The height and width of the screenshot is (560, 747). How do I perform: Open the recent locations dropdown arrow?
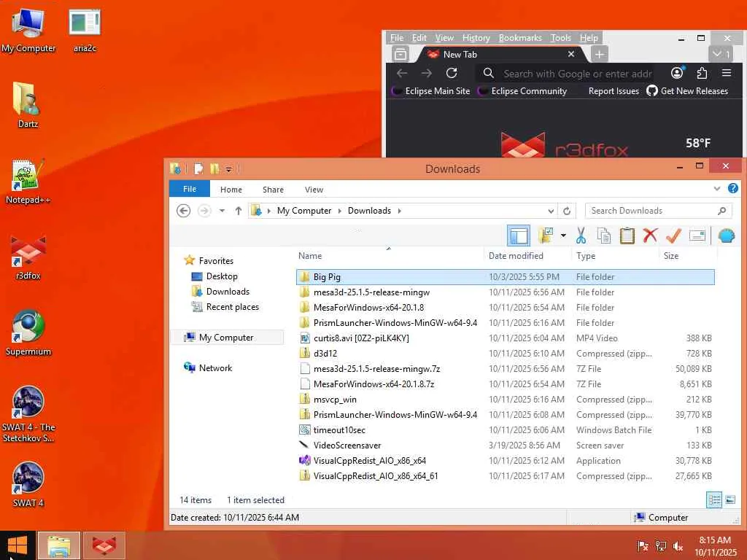(x=222, y=211)
